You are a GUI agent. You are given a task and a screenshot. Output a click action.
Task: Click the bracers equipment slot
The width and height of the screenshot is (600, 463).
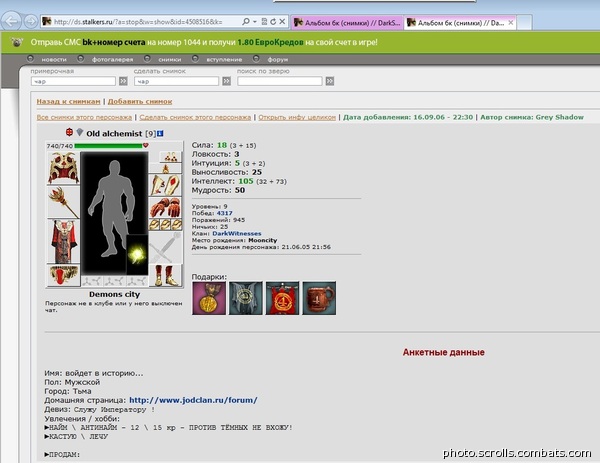pyautogui.click(x=166, y=185)
